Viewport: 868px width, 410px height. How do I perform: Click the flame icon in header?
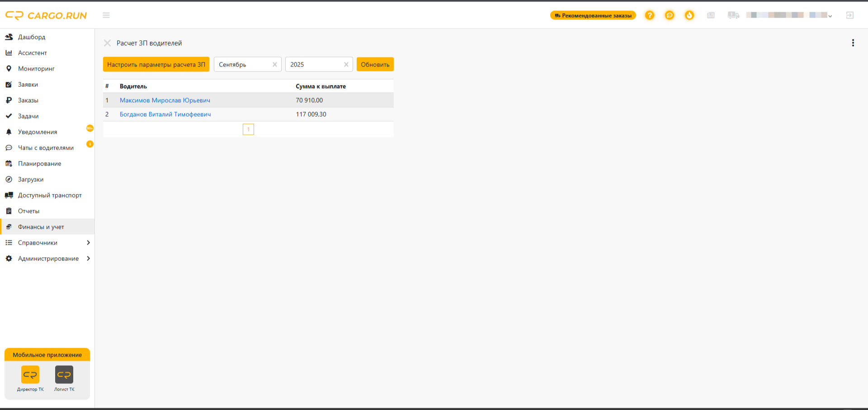pos(689,15)
